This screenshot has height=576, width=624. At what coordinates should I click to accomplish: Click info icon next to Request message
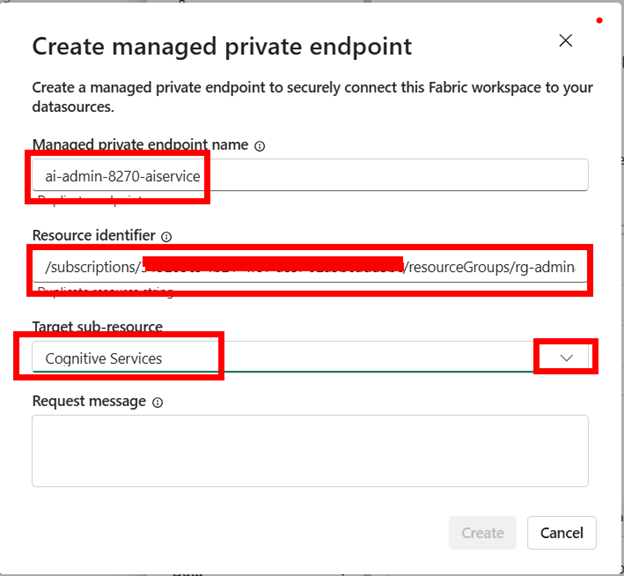[x=157, y=402]
